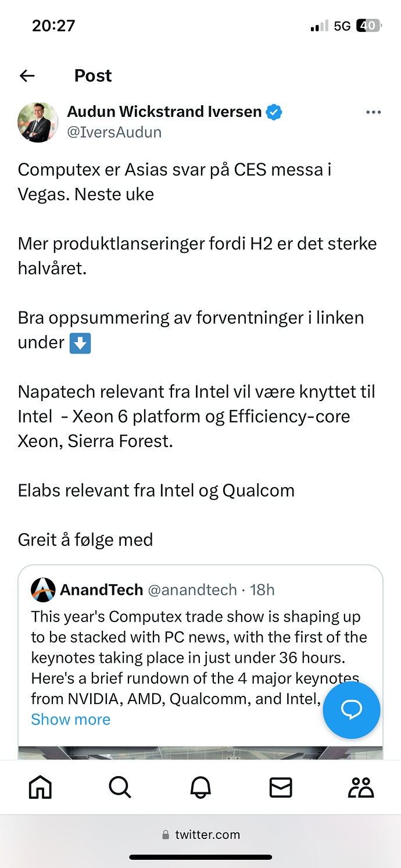Tap the blue floating reply button

(351, 710)
